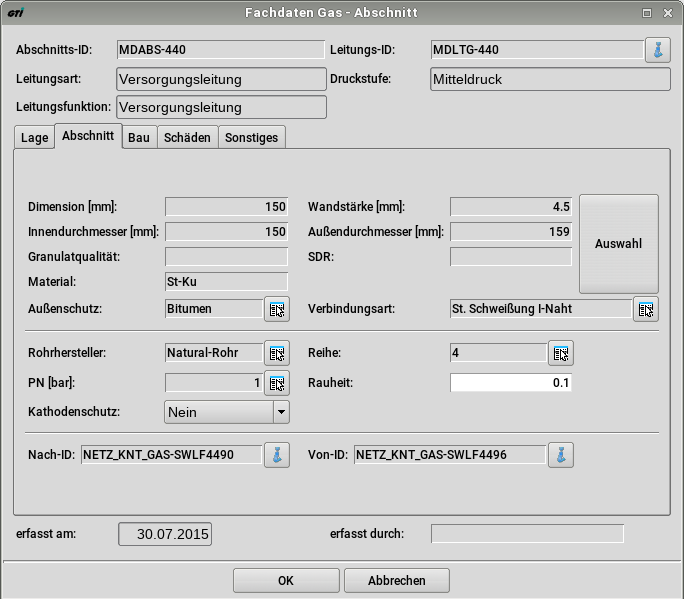This screenshot has width=684, height=599.
Task: Expand the Kathodenschutz dropdown
Action: (281, 412)
